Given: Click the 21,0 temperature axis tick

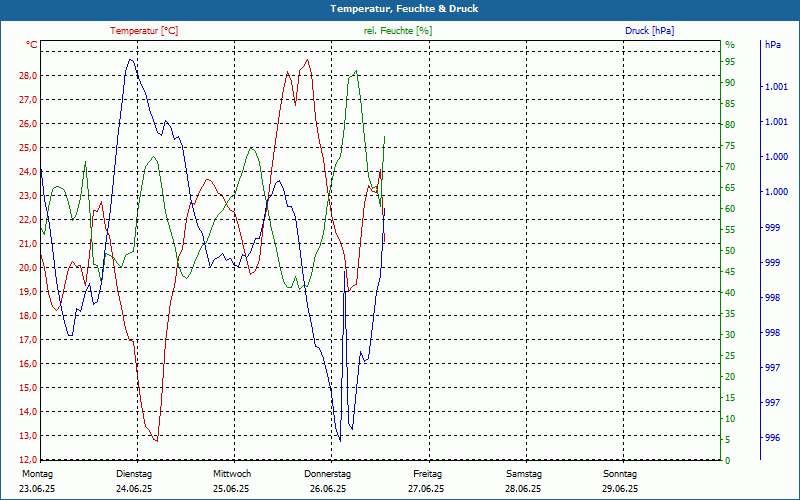Looking at the screenshot, I should [x=28, y=243].
